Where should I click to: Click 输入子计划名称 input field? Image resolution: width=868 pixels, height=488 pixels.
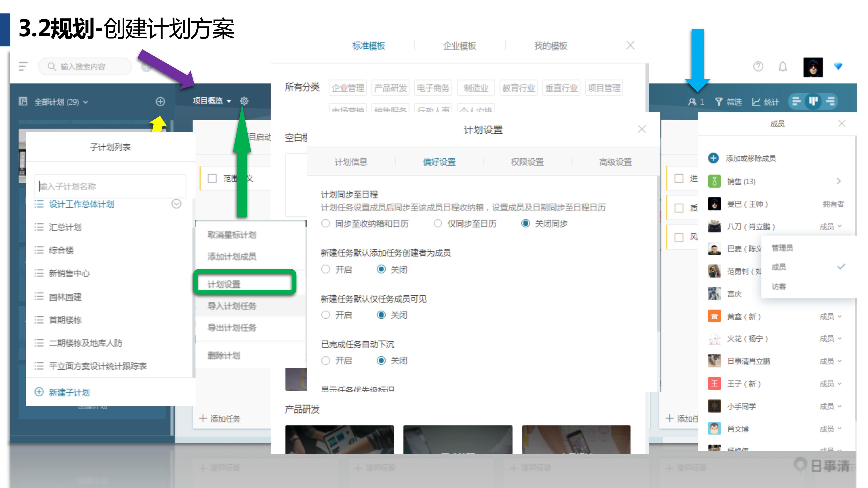pos(110,186)
